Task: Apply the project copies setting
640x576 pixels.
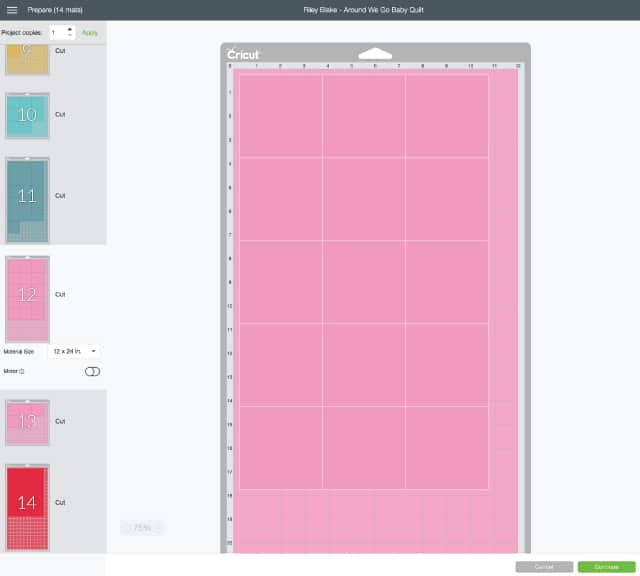Action: (89, 33)
